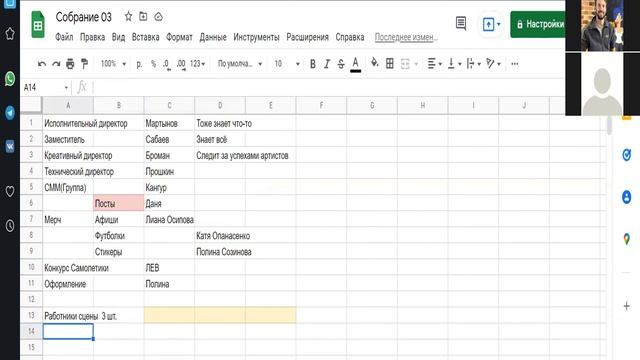This screenshot has height=360, width=640.
Task: Open Tasks in the right side panel
Action: pyautogui.click(x=627, y=155)
